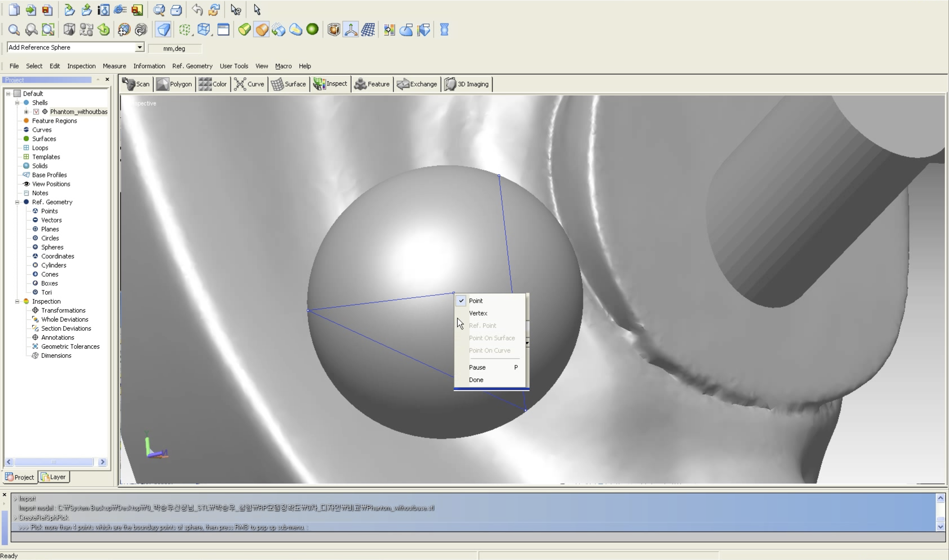The image size is (949, 560).
Task: Click the mm,deg units button
Action: point(174,49)
